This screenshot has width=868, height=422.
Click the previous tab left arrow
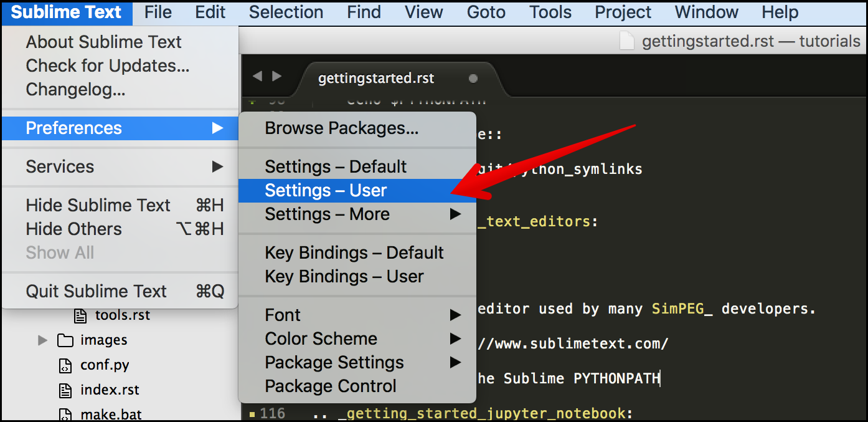[x=257, y=76]
